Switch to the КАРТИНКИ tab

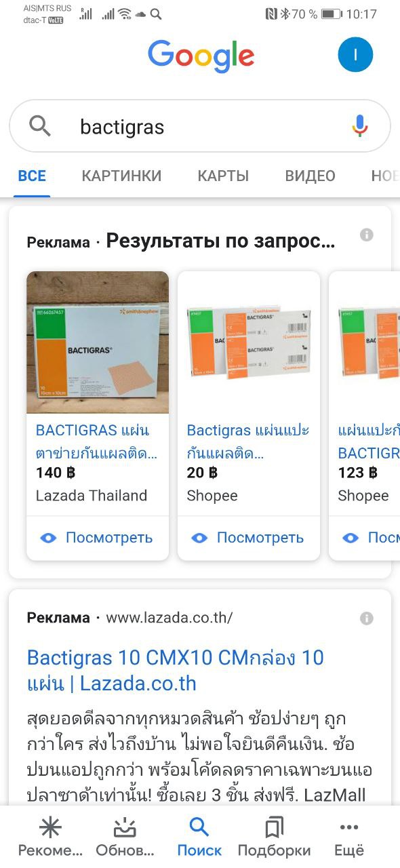(x=121, y=176)
